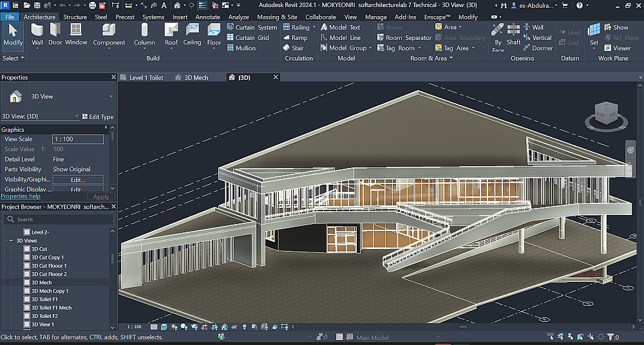Open the Structure ribbon tab
644x345 pixels.
click(x=75, y=17)
